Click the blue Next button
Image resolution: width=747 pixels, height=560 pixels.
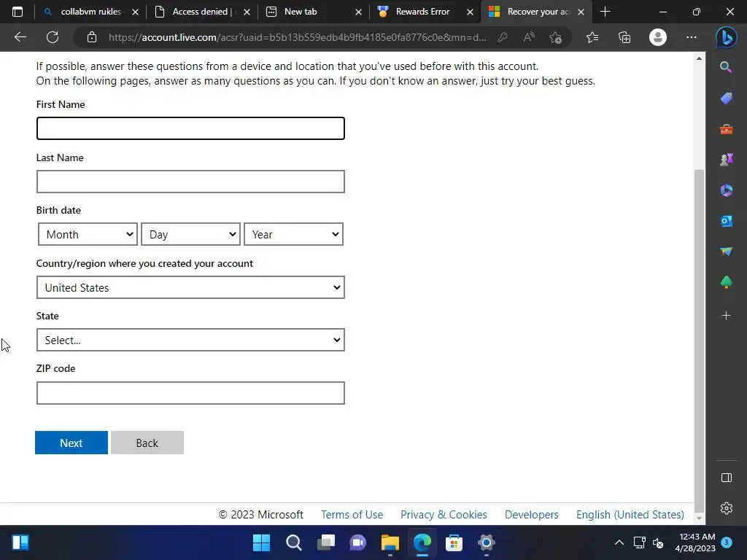[71, 443]
